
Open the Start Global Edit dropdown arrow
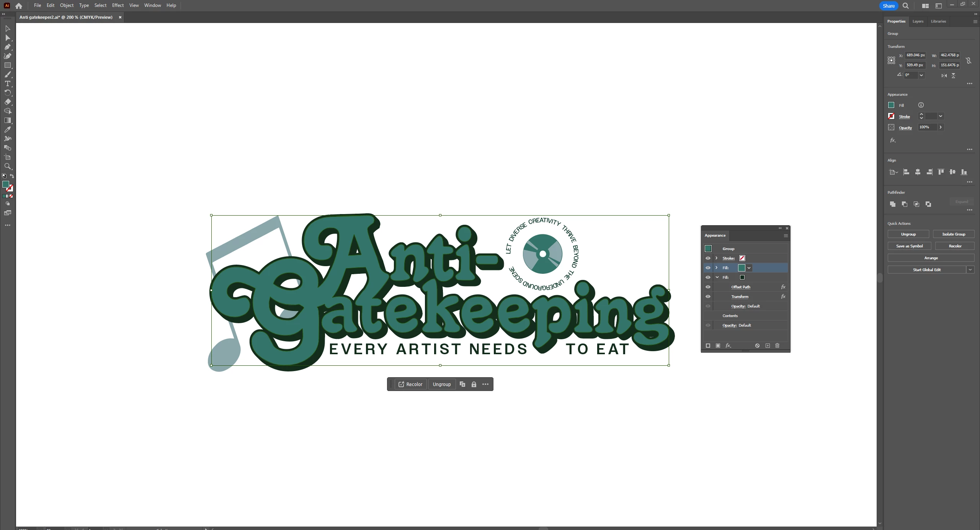970,270
